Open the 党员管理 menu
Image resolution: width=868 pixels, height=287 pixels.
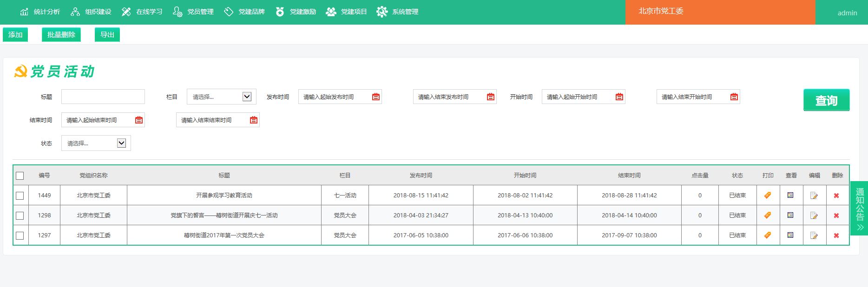[x=193, y=12]
